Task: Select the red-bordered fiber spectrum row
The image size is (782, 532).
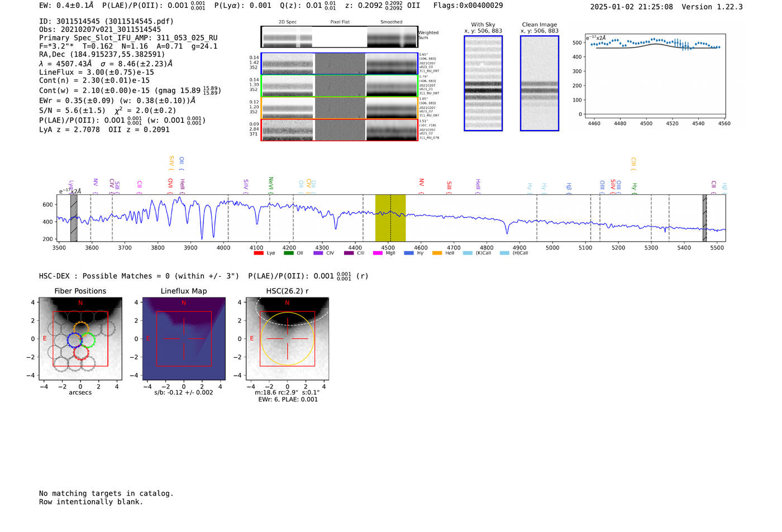Action: tap(339, 130)
